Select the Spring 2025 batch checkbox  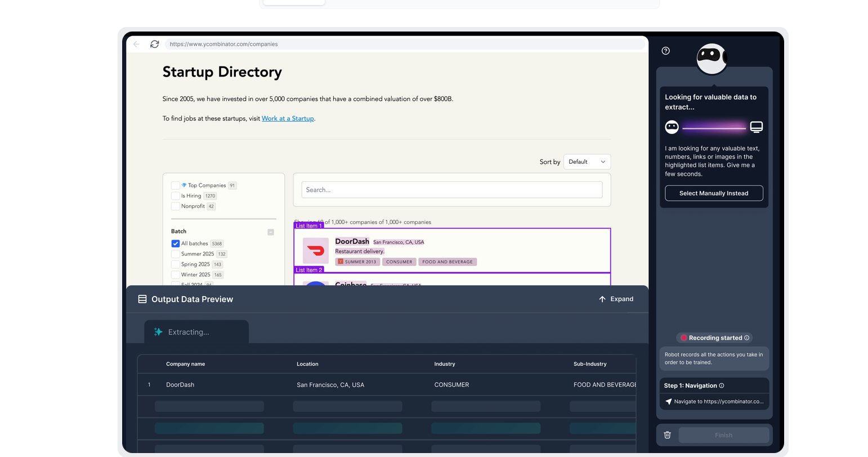click(x=176, y=265)
